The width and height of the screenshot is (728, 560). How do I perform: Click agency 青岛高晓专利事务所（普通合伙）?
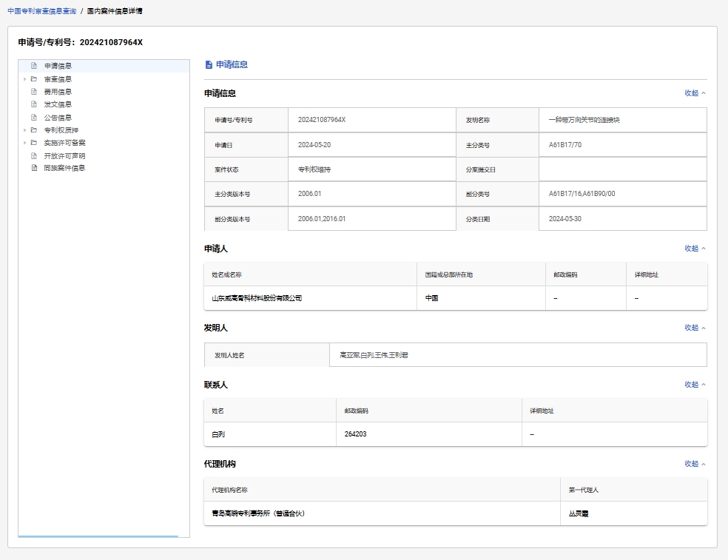click(x=258, y=513)
